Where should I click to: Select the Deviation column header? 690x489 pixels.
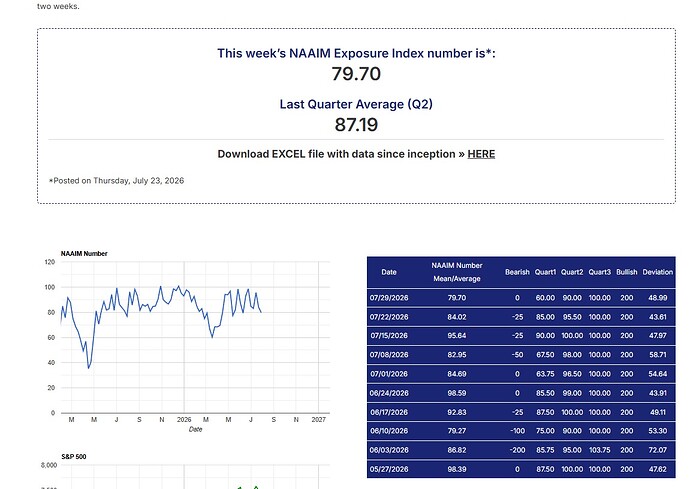(657, 272)
